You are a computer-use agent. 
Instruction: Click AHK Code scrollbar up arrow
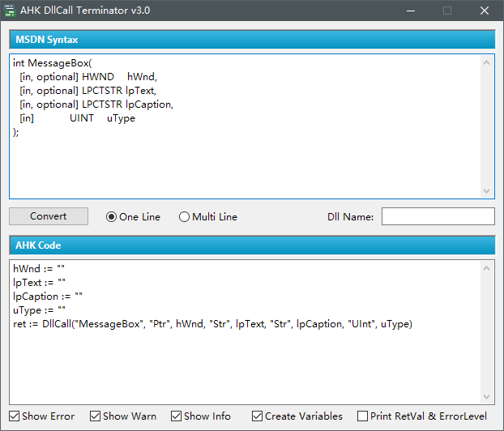coord(487,268)
